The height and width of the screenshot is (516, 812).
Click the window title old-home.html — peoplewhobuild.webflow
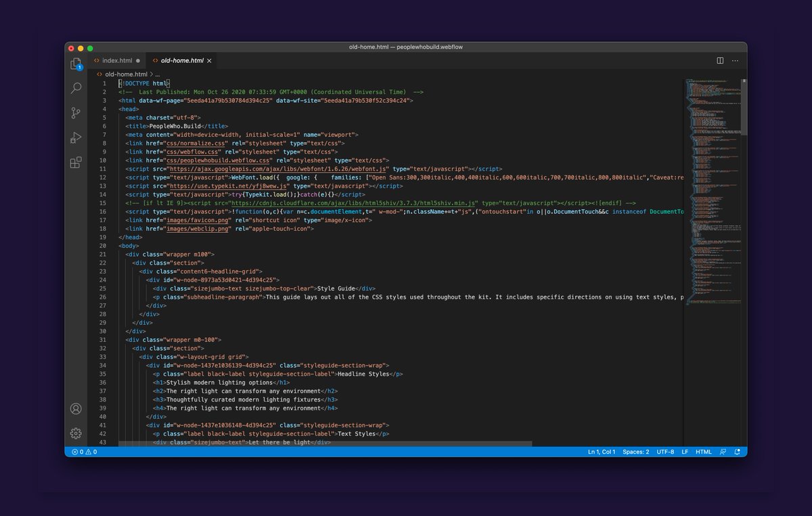point(405,47)
